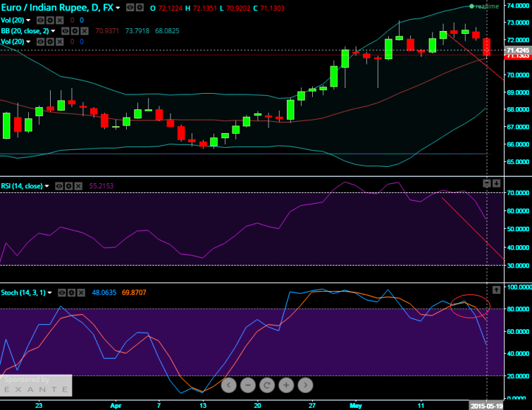The height and width of the screenshot is (410, 532).
Task: Click the Euro / Indian Rupee, D, FX title
Action: tap(57, 8)
